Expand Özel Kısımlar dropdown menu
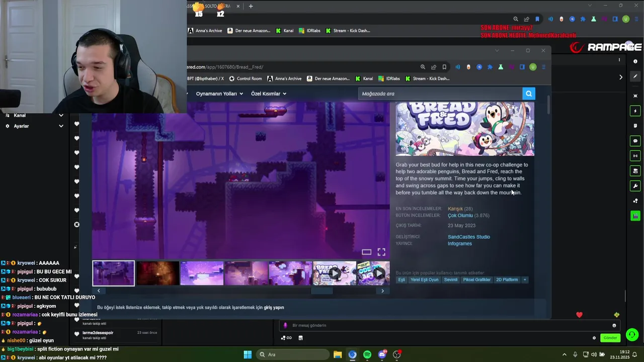 tap(269, 94)
